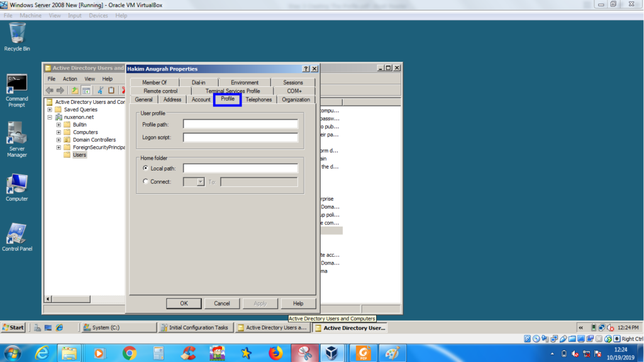This screenshot has height=362, width=644.
Task: Click the Snipping Tool taskbar icon
Action: tap(305, 353)
